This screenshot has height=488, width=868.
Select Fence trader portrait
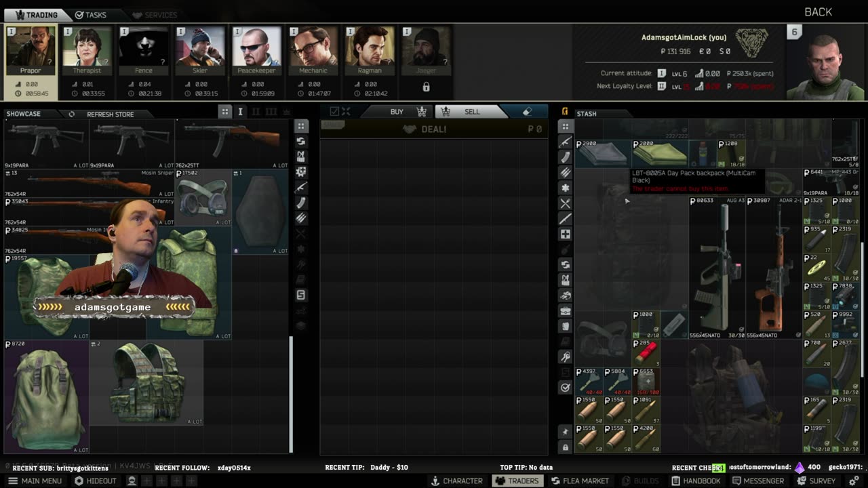tap(144, 51)
